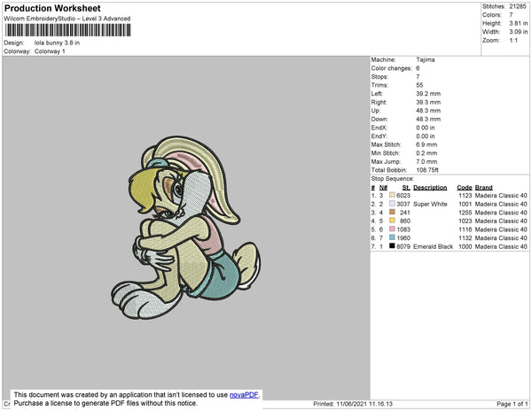This screenshot has height=411, width=532.
Task: Select the EndX value '0.00 in'
Action: (426, 128)
